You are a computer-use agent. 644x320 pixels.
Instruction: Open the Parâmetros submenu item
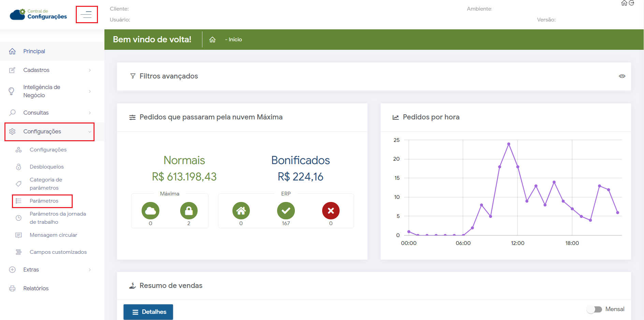[44, 201]
